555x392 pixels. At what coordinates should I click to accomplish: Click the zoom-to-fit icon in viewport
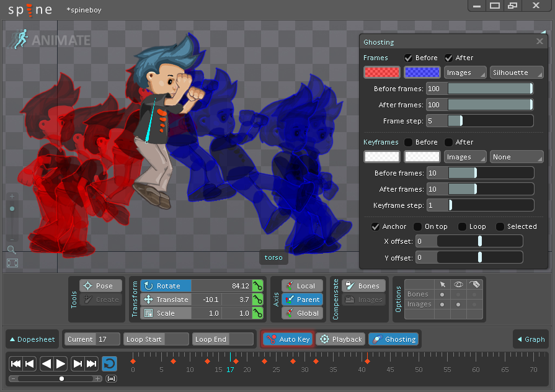tap(12, 263)
